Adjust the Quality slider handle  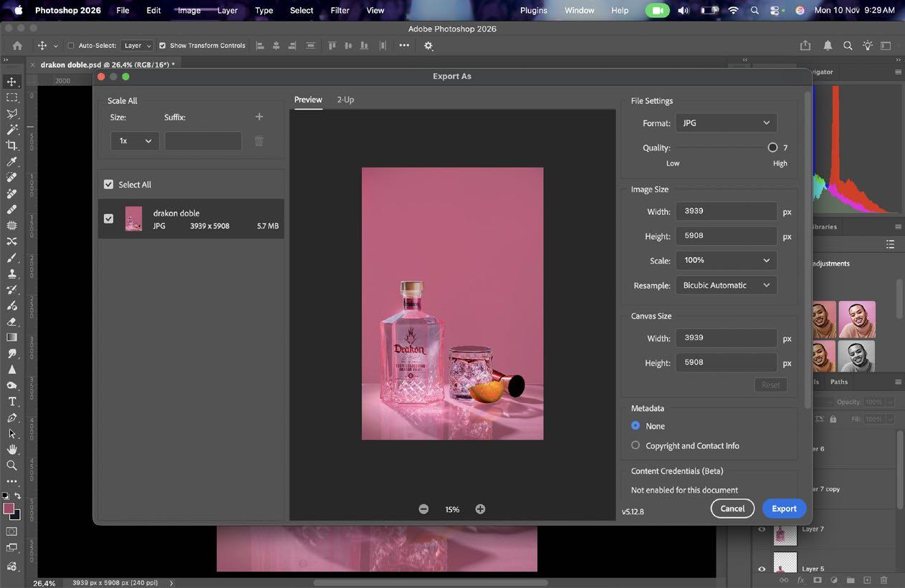772,148
